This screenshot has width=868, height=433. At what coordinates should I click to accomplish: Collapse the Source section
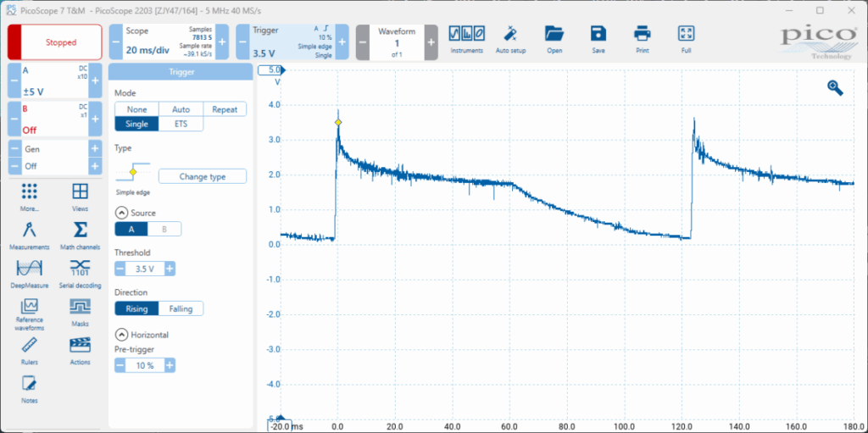[121, 213]
